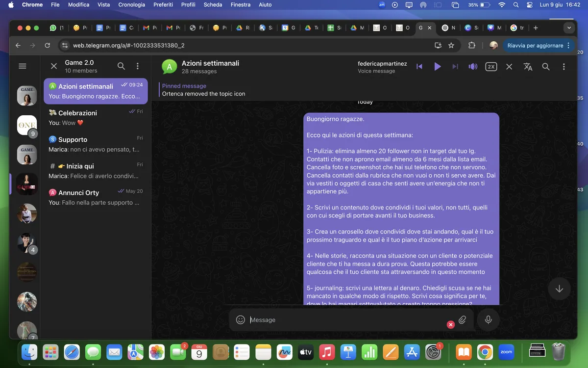Image resolution: width=588 pixels, height=368 pixels.
Task: Reload the Telegram web page
Action: click(x=48, y=45)
